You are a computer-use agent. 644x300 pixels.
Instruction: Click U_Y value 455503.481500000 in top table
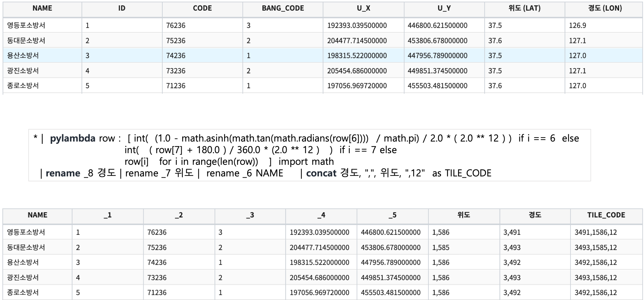[437, 86]
